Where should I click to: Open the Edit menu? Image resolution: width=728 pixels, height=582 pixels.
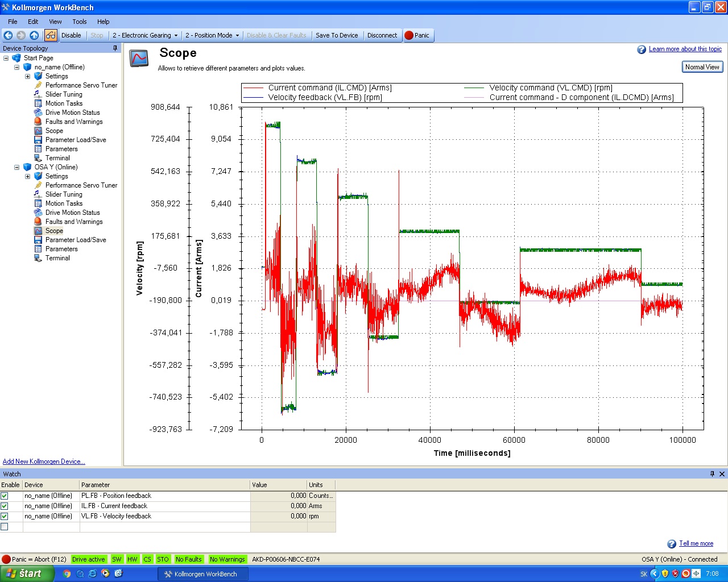(33, 22)
